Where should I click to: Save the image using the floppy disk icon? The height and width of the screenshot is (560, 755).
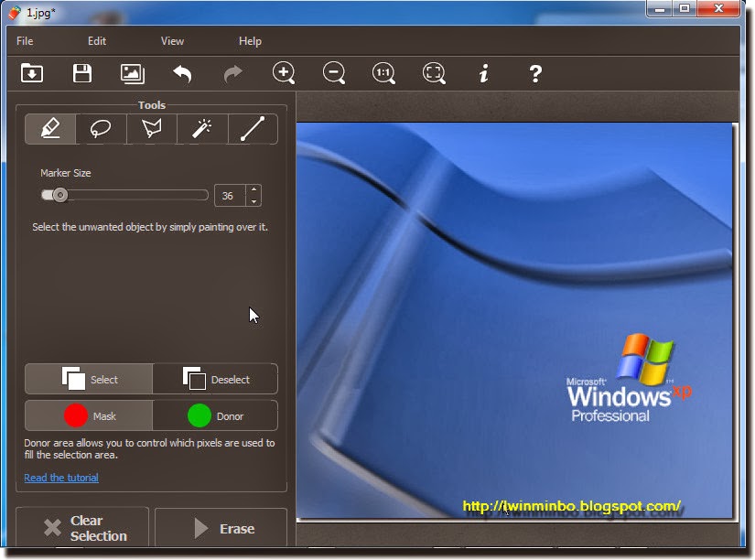point(82,74)
